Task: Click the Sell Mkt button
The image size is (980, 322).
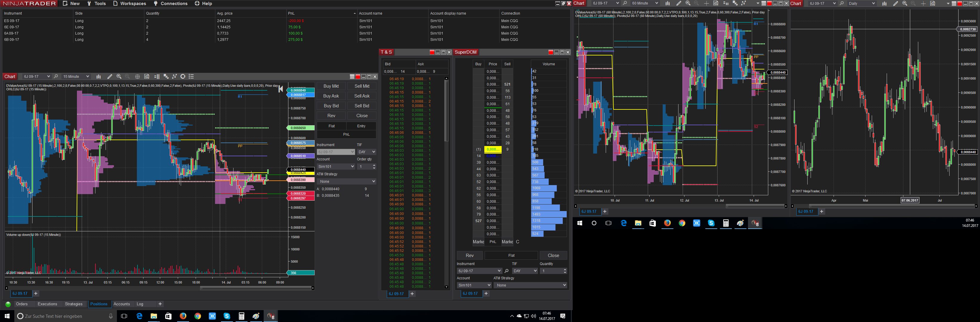Action: click(362, 86)
